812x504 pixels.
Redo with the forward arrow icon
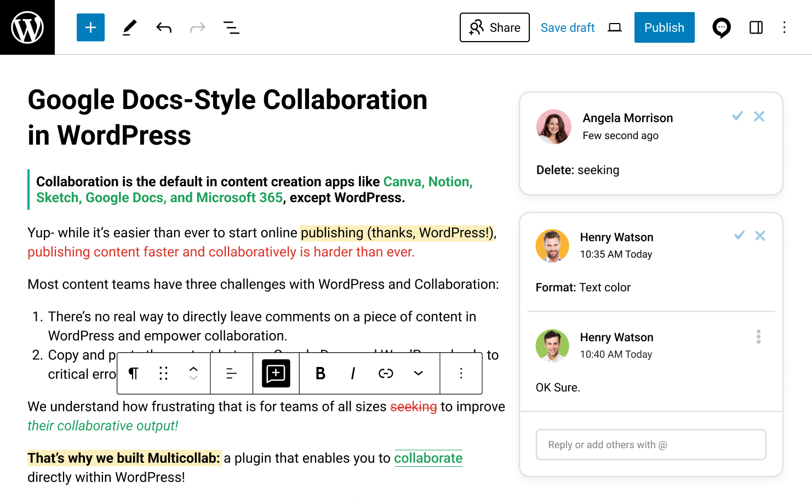point(197,27)
